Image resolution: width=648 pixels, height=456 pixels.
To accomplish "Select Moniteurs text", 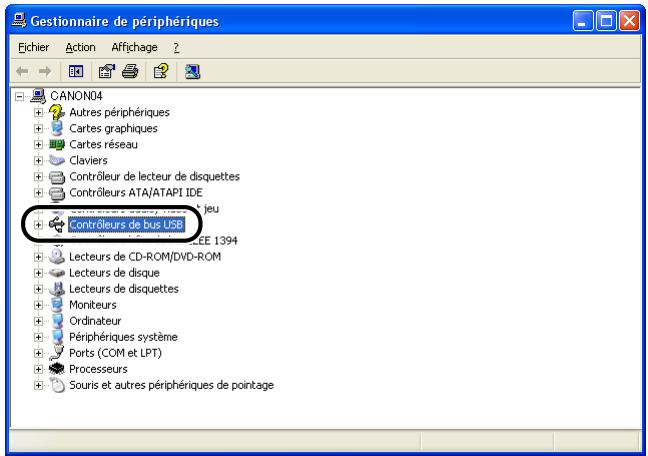I will coord(93,305).
